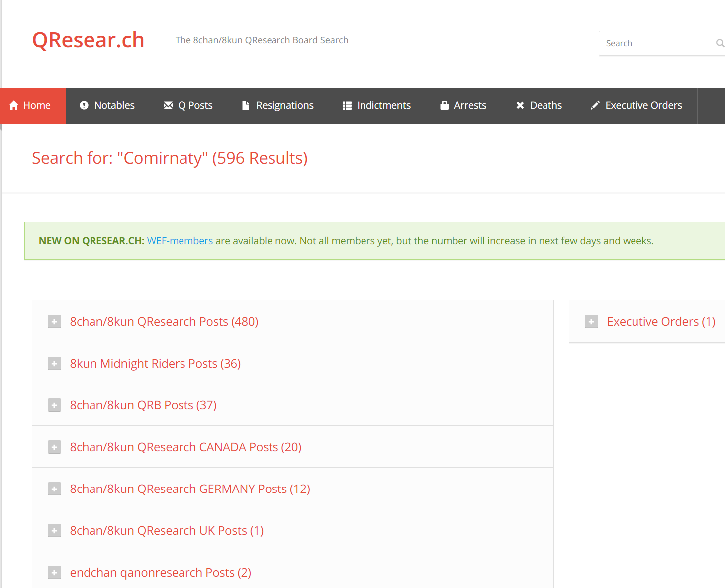
Task: Open 8chan/8kun QRB Posts (37) heading
Action: click(143, 405)
